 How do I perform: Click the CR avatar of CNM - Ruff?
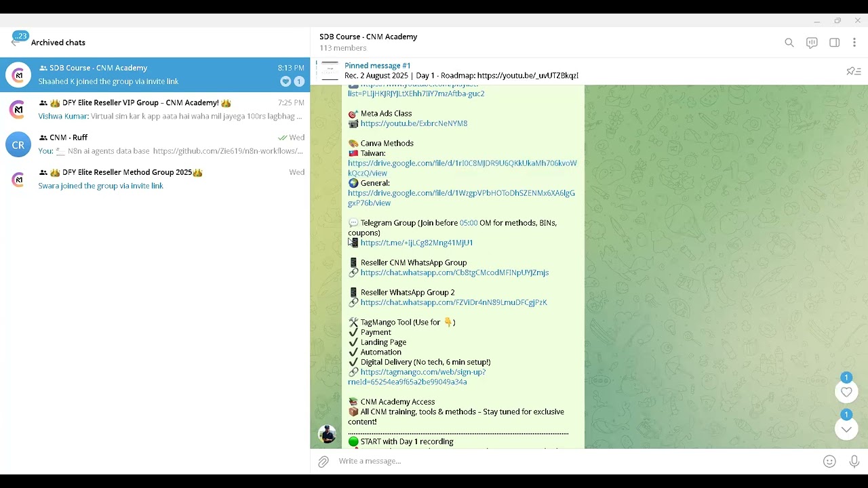(18, 144)
